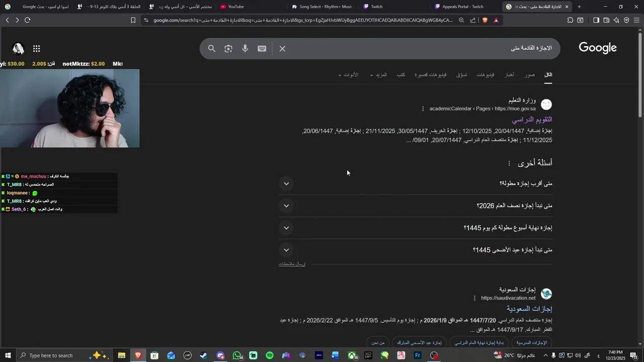Click the Google search magnifier icon
644x362 pixels.
click(212, 49)
